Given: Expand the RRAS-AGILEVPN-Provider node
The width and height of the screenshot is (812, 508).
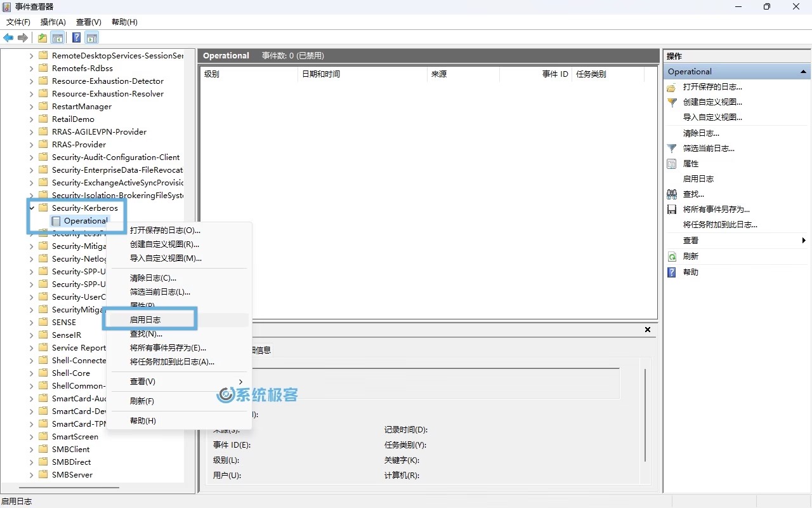Looking at the screenshot, I should click(x=31, y=132).
